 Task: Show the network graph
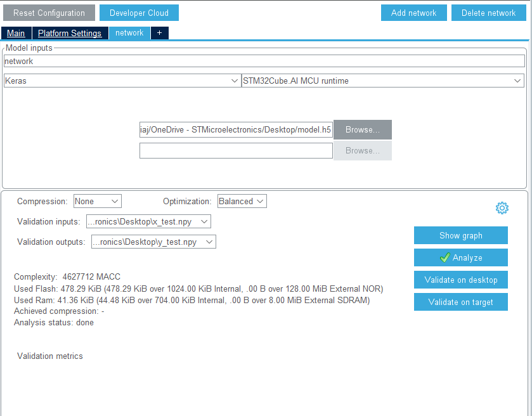[x=460, y=235]
